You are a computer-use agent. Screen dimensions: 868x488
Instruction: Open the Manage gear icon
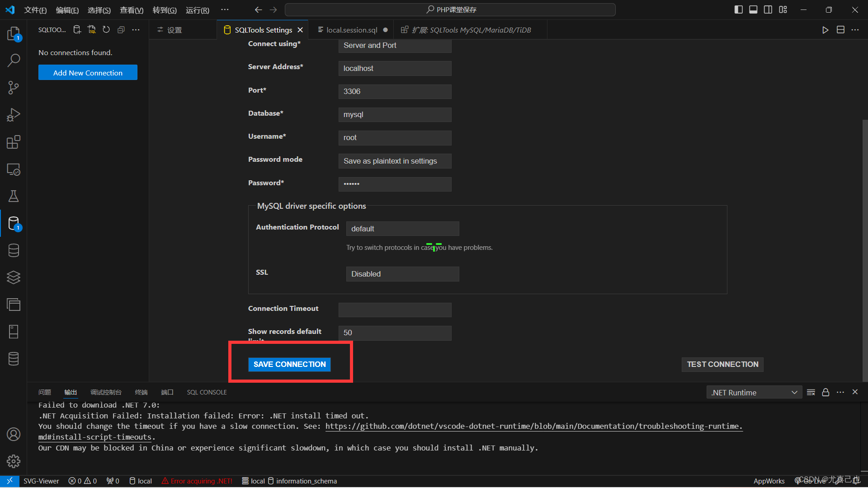coord(14,461)
